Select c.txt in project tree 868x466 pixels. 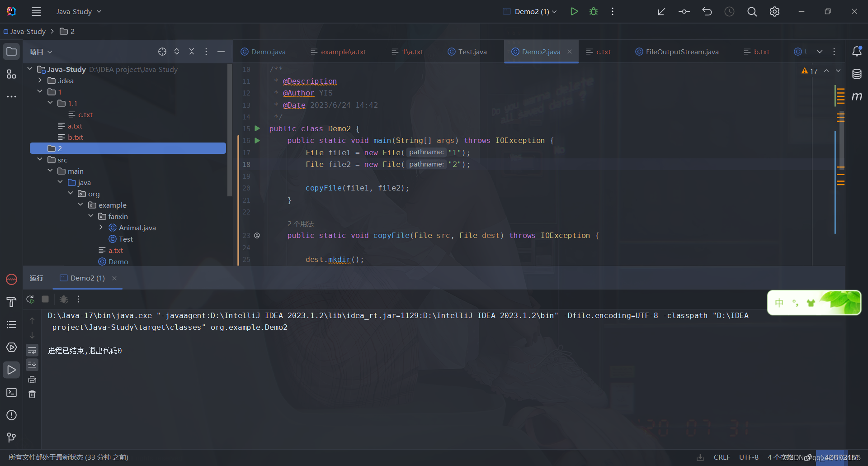coord(81,114)
